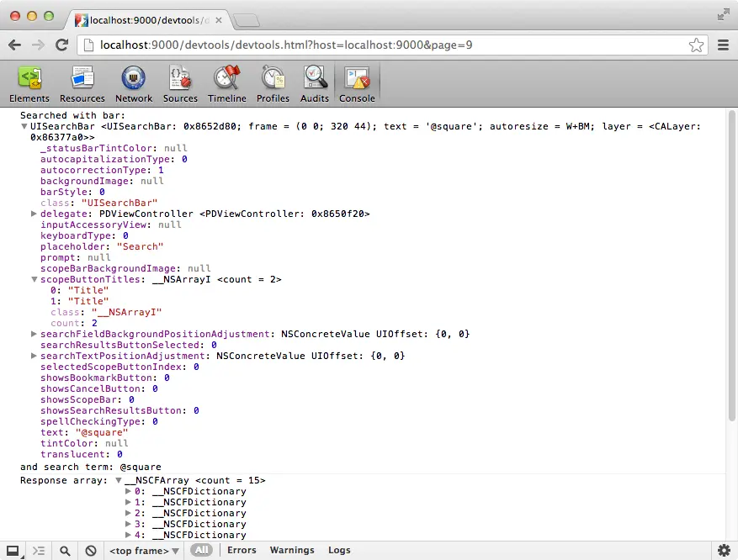Open the Timeline panel
The width and height of the screenshot is (738, 560).
(227, 85)
